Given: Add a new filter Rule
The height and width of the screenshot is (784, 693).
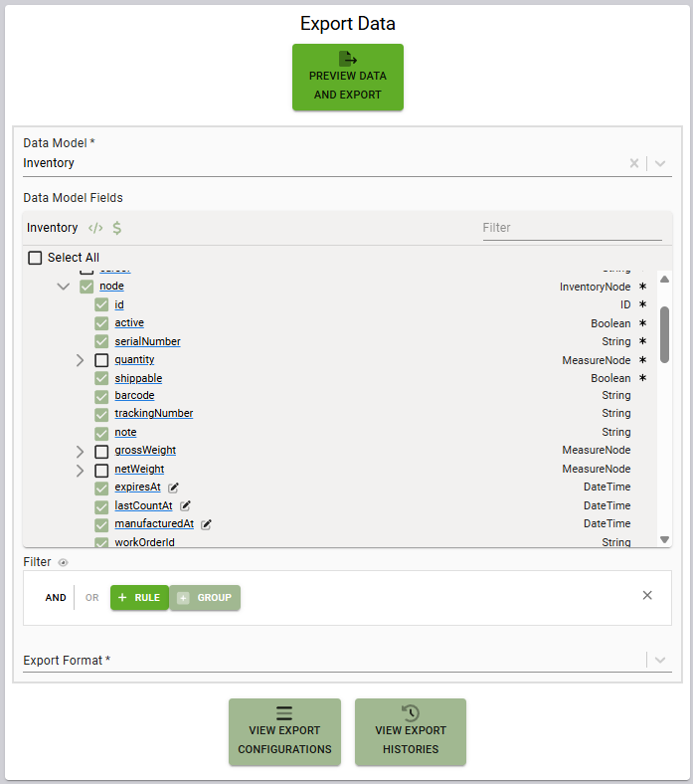Looking at the screenshot, I should tap(139, 598).
